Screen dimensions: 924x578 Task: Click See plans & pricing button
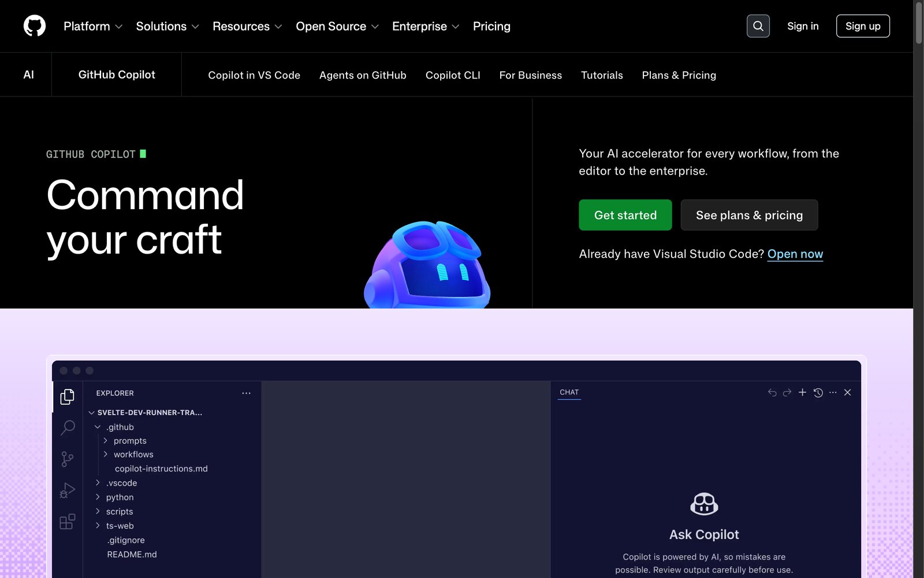click(x=749, y=215)
